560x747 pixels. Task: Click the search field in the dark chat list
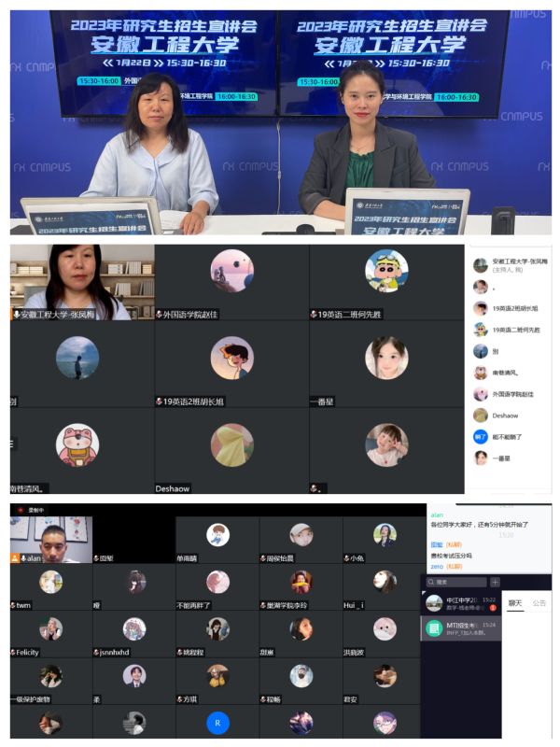point(455,582)
